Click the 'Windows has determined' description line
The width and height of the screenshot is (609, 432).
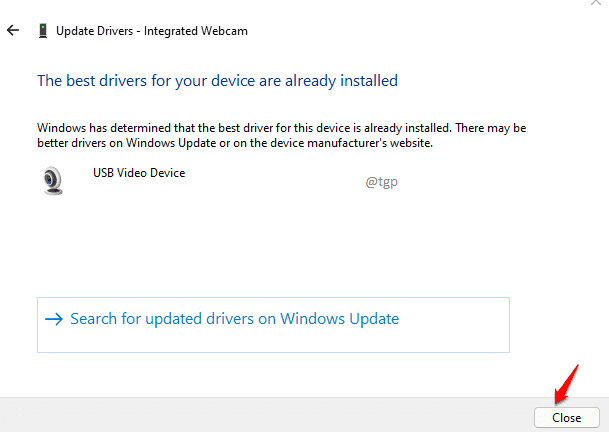click(282, 128)
